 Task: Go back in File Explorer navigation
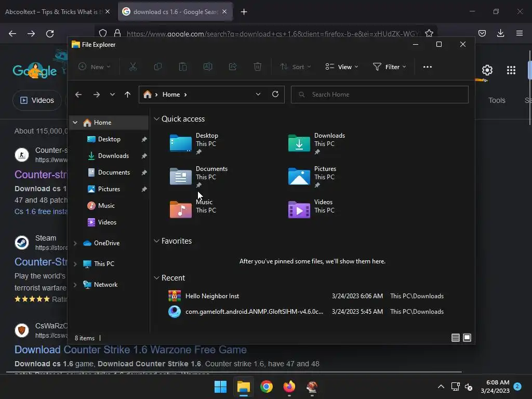coord(78,95)
